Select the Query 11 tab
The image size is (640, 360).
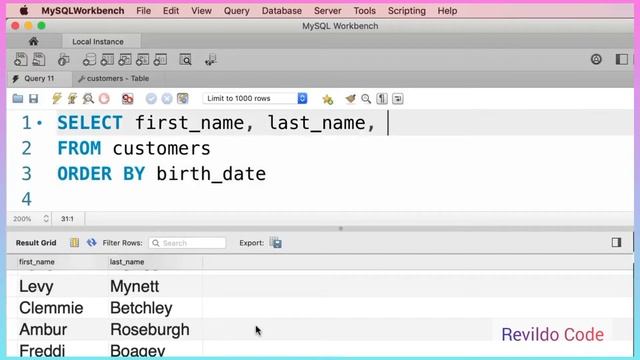(39, 78)
